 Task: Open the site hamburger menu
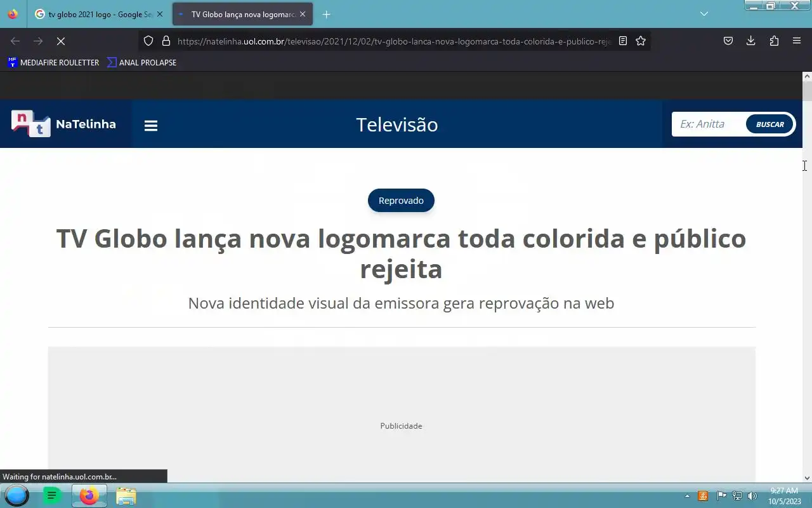click(151, 126)
